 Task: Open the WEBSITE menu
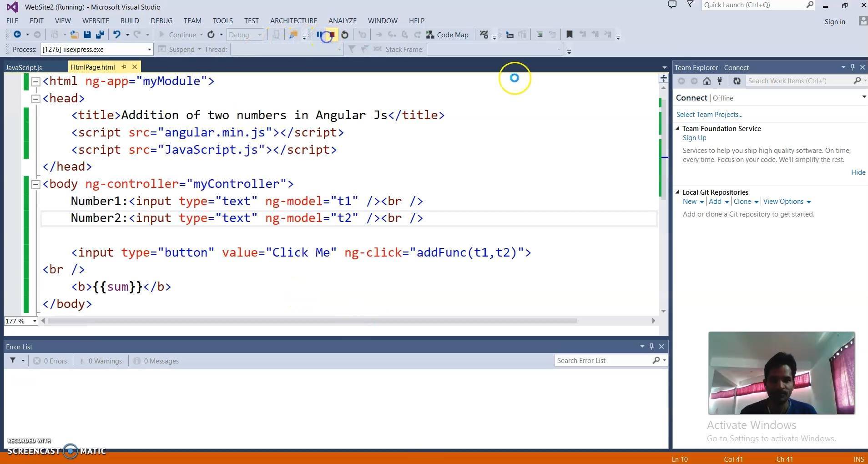point(96,20)
